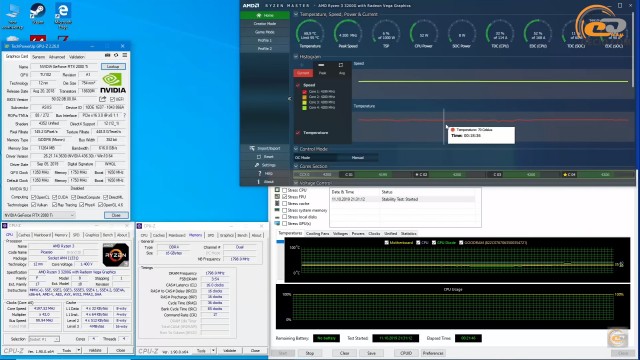Screen dimensions: 640x360
Task: Click the Preferences button in stability test
Action: 433,353
